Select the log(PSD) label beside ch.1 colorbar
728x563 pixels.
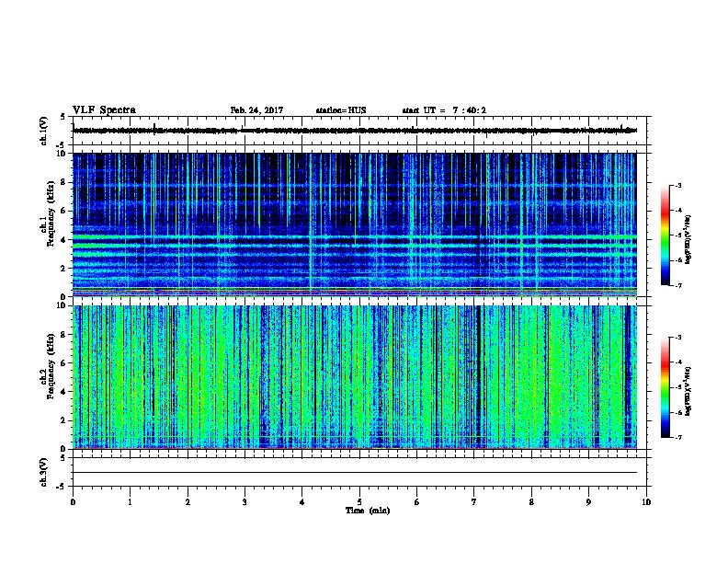click(x=688, y=240)
